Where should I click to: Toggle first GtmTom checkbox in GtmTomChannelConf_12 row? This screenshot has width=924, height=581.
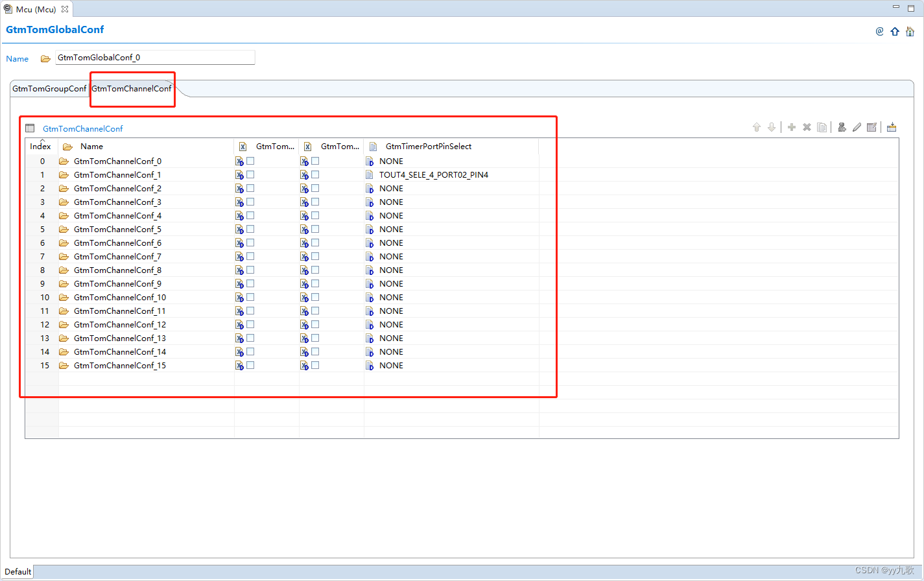pyautogui.click(x=250, y=324)
